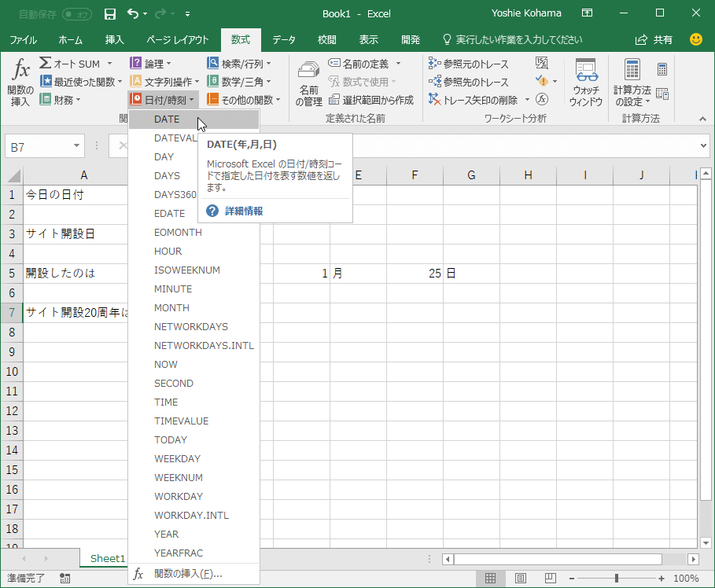Click the Share button
The image size is (715, 588).
[654, 39]
